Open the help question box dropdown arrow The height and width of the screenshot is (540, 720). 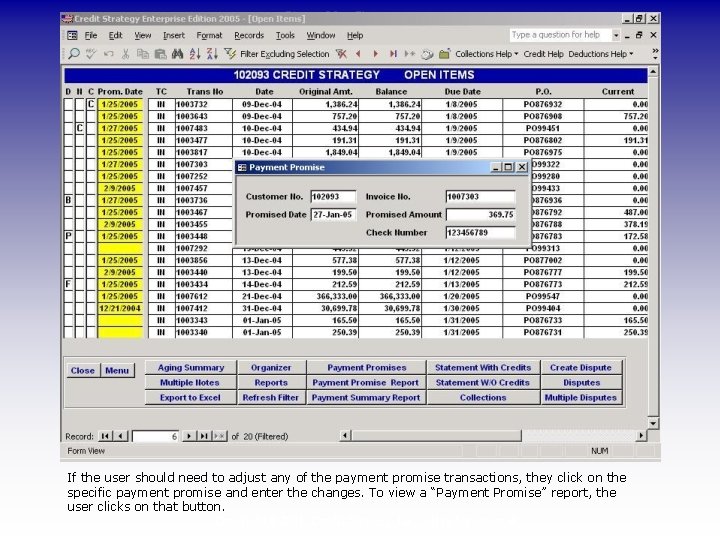point(616,35)
